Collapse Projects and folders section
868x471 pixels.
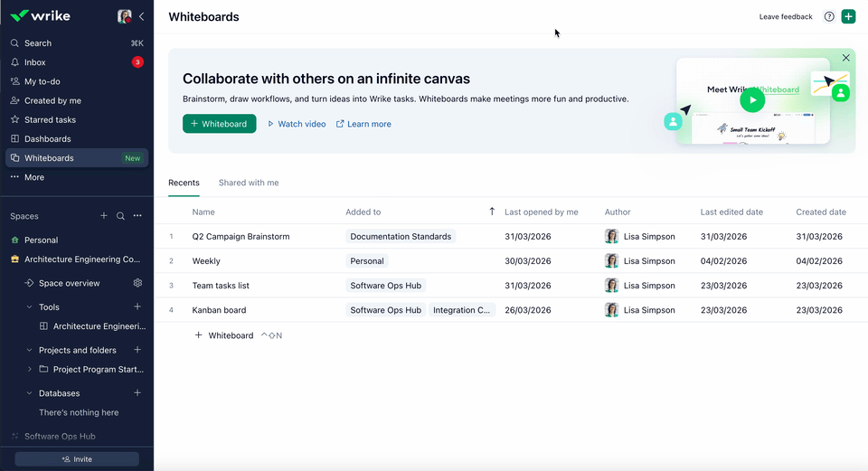[29, 350]
